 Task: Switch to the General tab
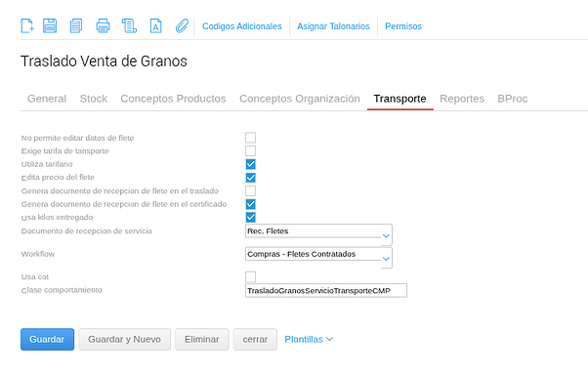[47, 99]
